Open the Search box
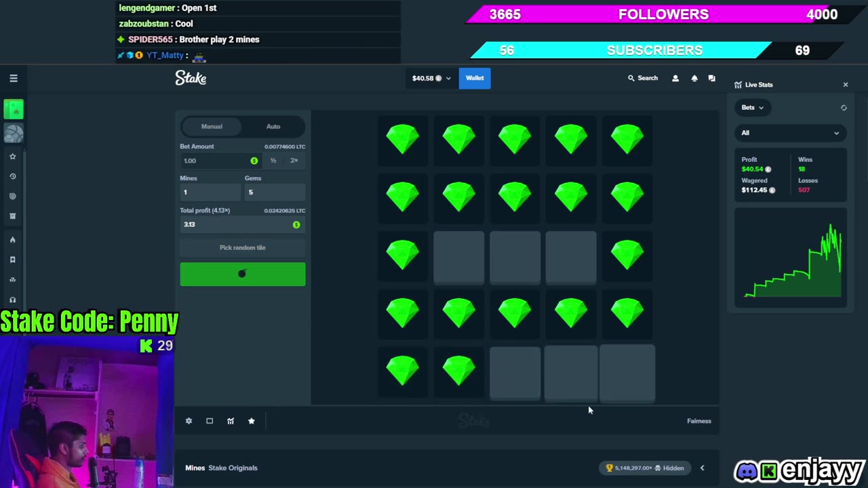The image size is (868, 488). 643,78
